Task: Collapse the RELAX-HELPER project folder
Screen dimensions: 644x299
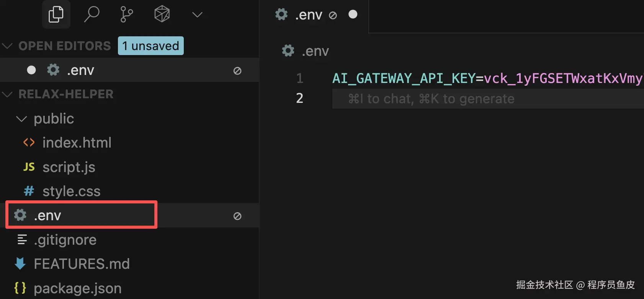Action: 7,94
